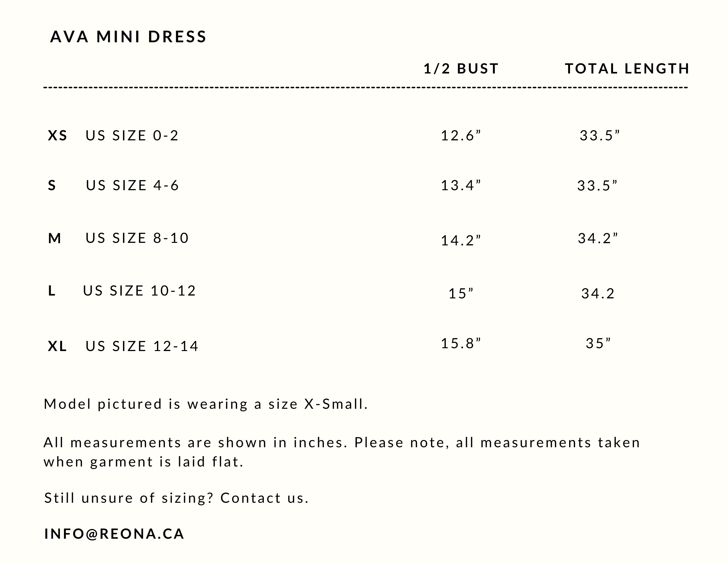Click the 35" total length for XL
Image resolution: width=728 pixels, height=563 pixels.
click(598, 343)
